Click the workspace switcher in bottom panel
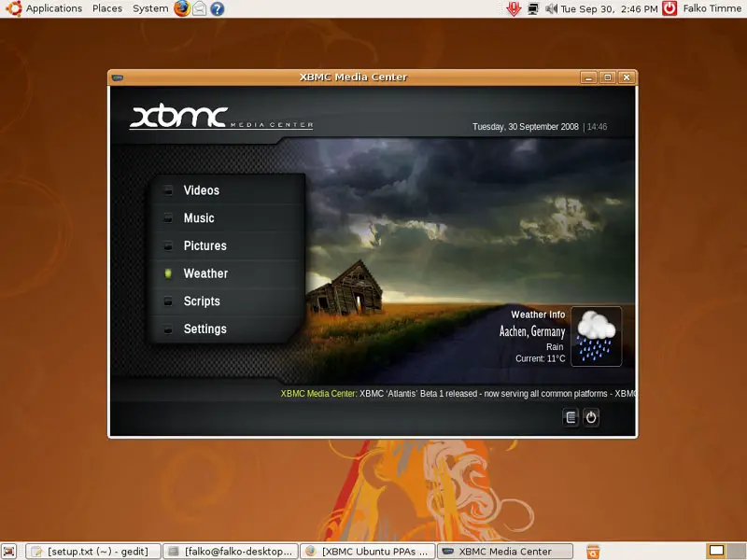This screenshot has width=747, height=560. coord(726,552)
